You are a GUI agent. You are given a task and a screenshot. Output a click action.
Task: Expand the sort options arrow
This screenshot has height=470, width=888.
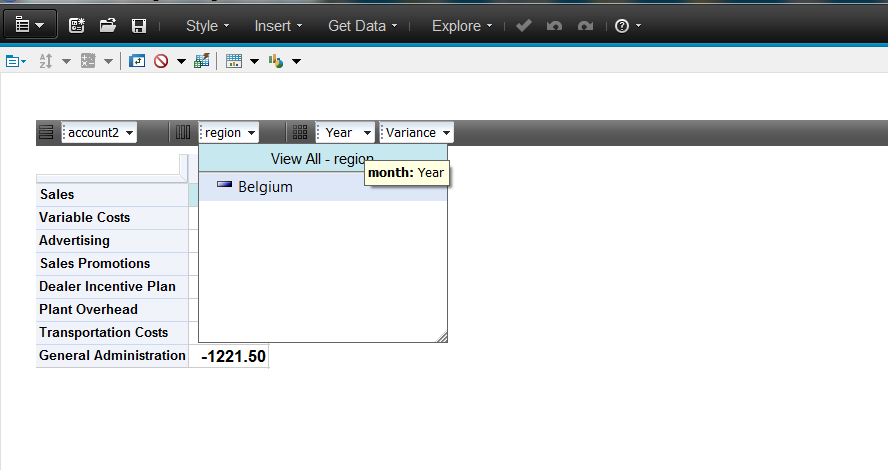pos(66,61)
